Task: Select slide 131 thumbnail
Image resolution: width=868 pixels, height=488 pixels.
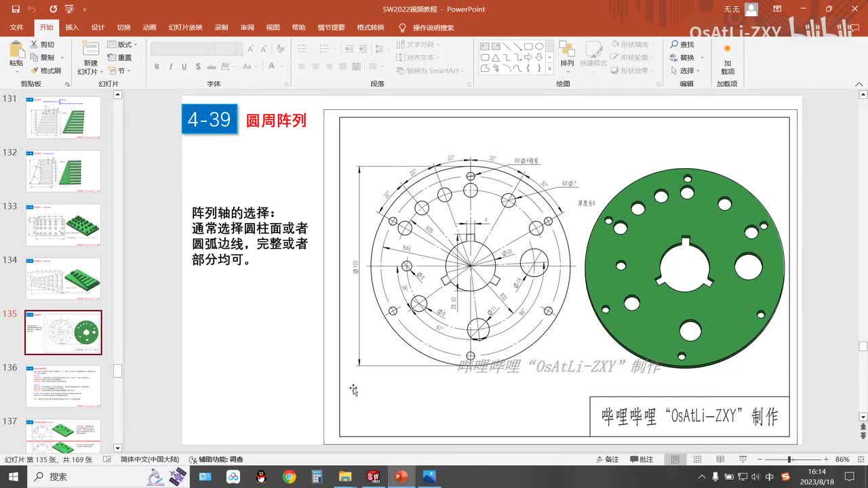Action: point(63,117)
